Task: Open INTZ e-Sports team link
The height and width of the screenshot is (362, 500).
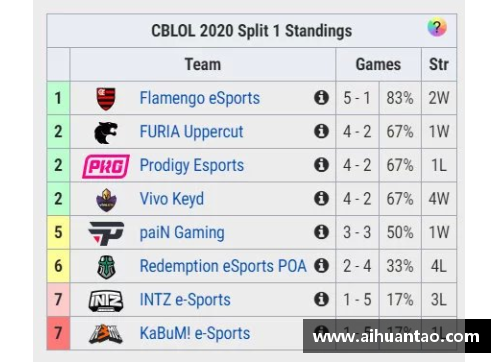Action: 185,300
